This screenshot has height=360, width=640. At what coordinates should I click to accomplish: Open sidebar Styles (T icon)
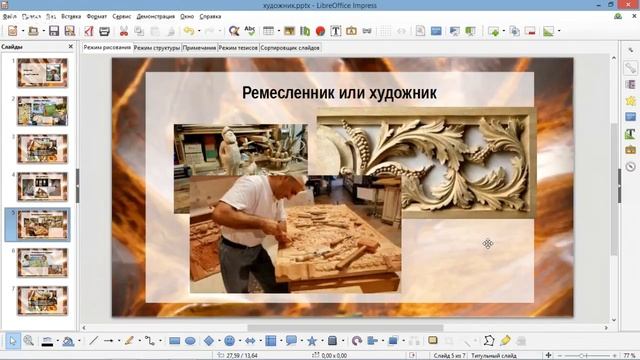pyautogui.click(x=631, y=133)
